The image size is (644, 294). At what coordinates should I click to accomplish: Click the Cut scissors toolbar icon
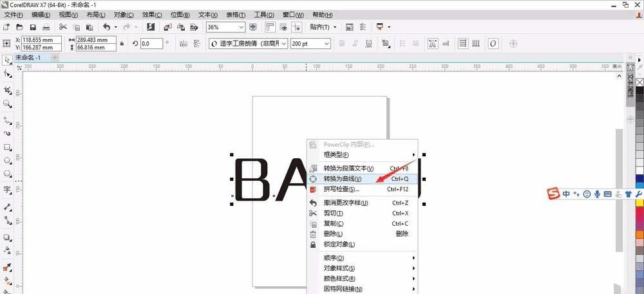point(63,27)
